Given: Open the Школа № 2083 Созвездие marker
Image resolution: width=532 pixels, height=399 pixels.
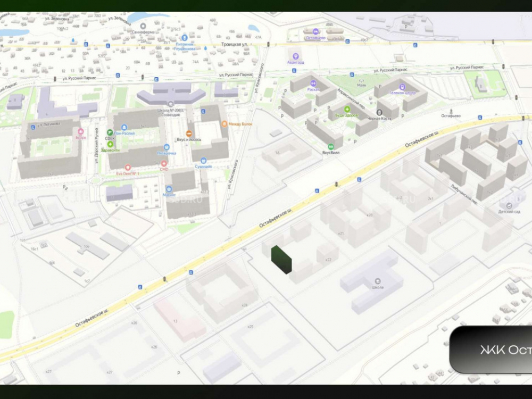Looking at the screenshot, I should click(x=170, y=103).
